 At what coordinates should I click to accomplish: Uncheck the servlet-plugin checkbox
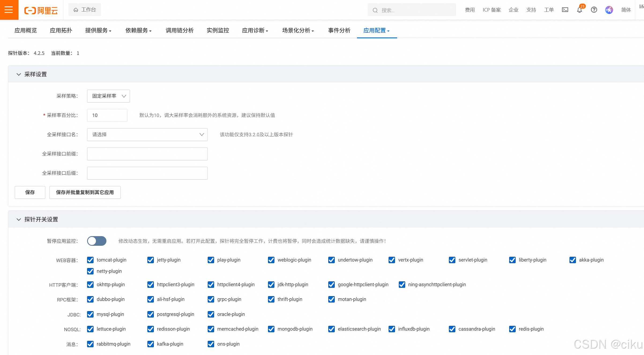click(452, 260)
